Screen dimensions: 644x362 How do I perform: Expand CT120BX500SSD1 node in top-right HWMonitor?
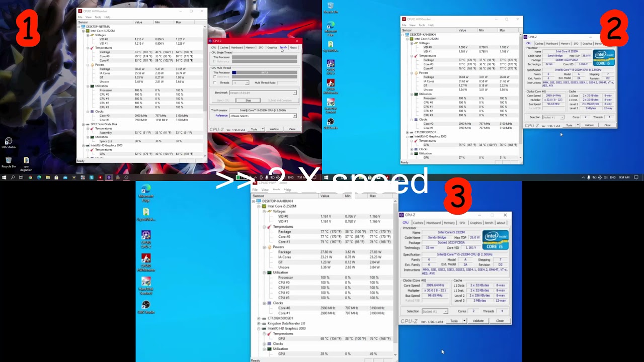click(408, 132)
